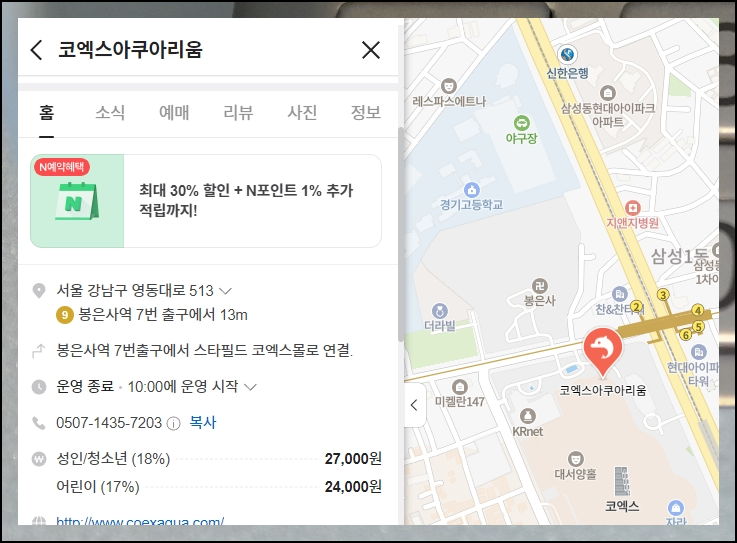This screenshot has height=543, width=737.
Task: Click subway exit 4 marker
Action: point(698,310)
